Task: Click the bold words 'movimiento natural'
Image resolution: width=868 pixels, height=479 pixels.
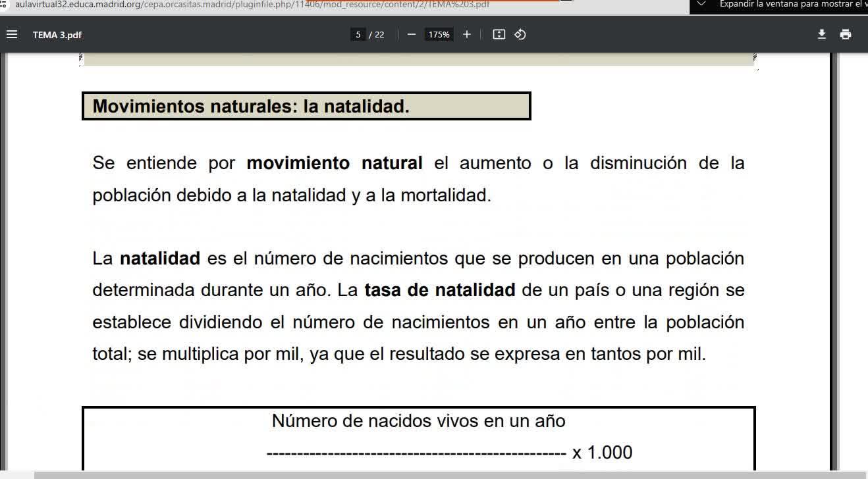Action: coord(335,163)
